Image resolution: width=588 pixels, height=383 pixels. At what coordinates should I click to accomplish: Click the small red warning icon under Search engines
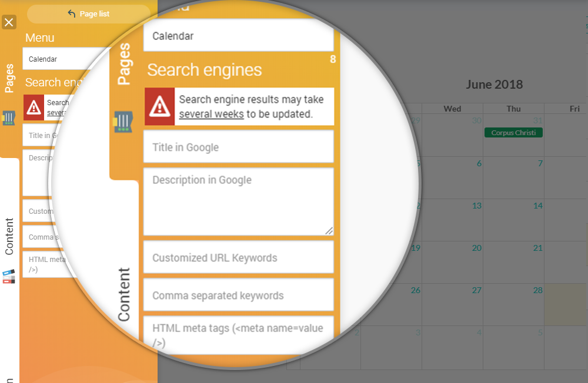[x=34, y=107]
